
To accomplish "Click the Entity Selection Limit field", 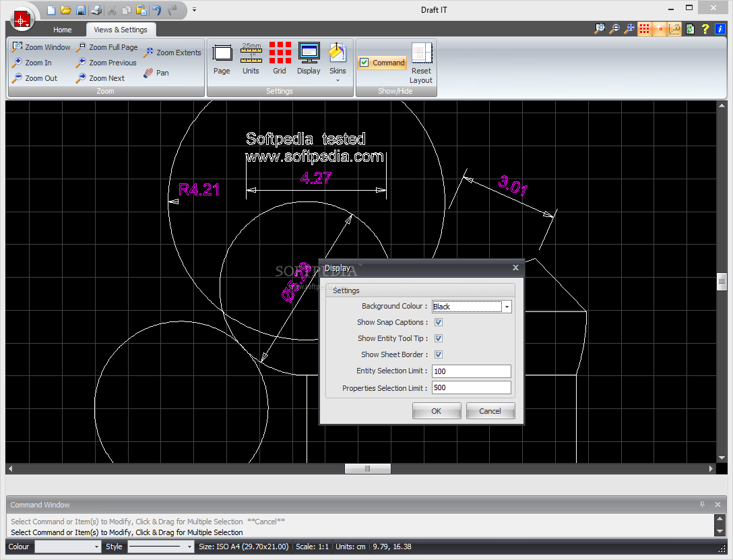I will click(x=471, y=371).
